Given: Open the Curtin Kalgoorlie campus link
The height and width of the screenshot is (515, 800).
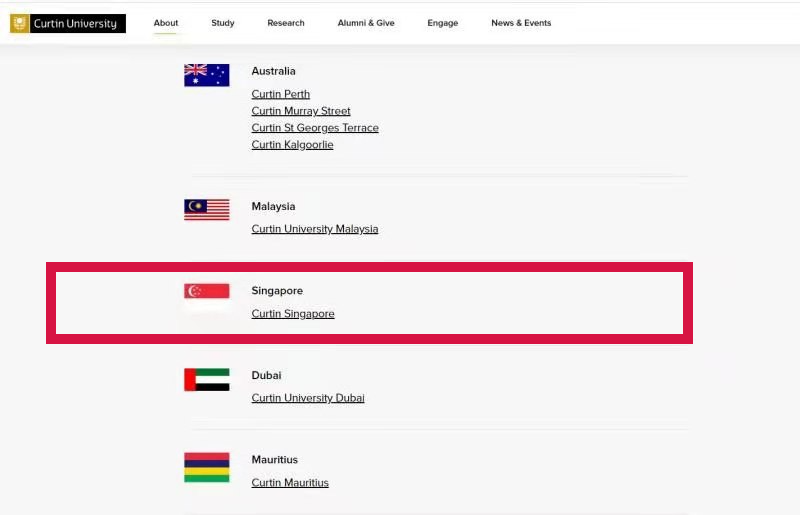Looking at the screenshot, I should (x=292, y=145).
